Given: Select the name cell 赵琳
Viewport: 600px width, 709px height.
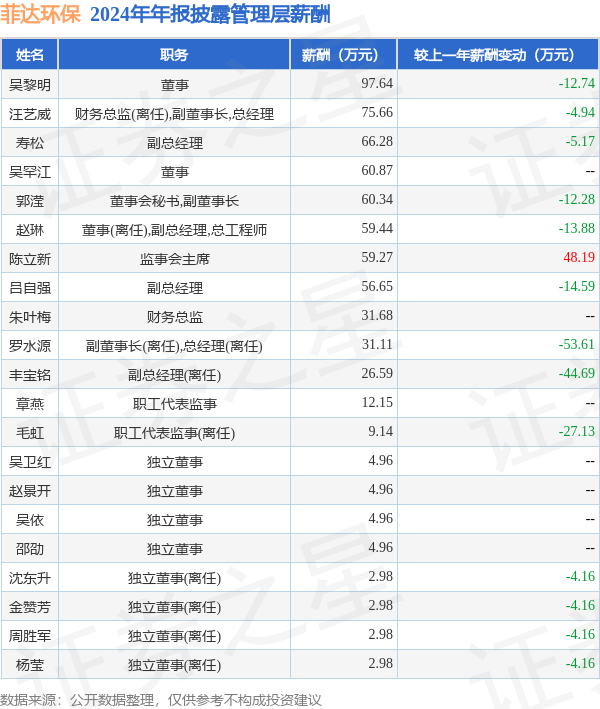Looking at the screenshot, I should (30, 230).
